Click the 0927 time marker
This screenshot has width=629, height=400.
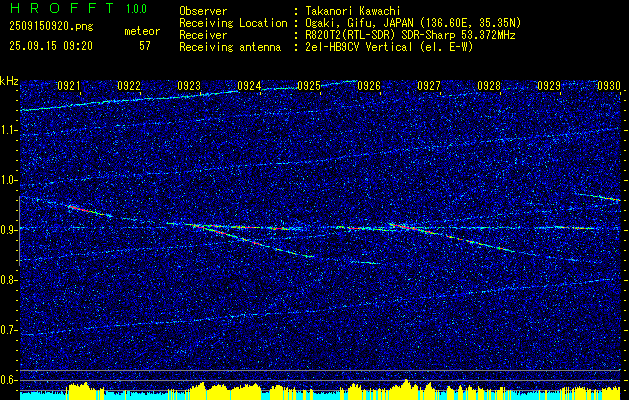pyautogui.click(x=429, y=86)
